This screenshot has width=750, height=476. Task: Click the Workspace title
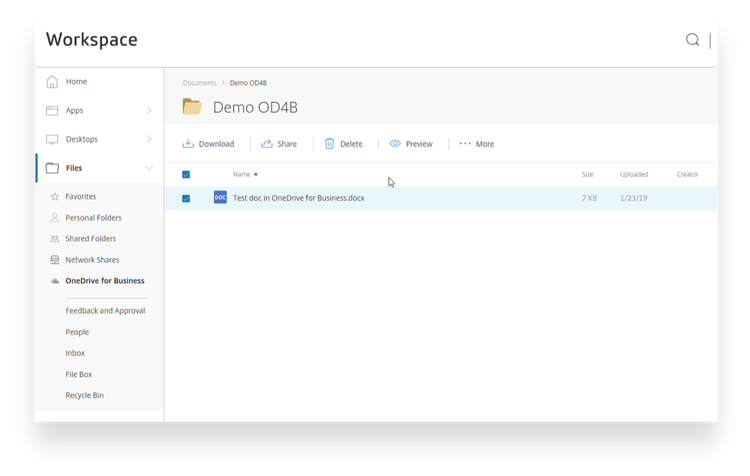pyautogui.click(x=92, y=40)
